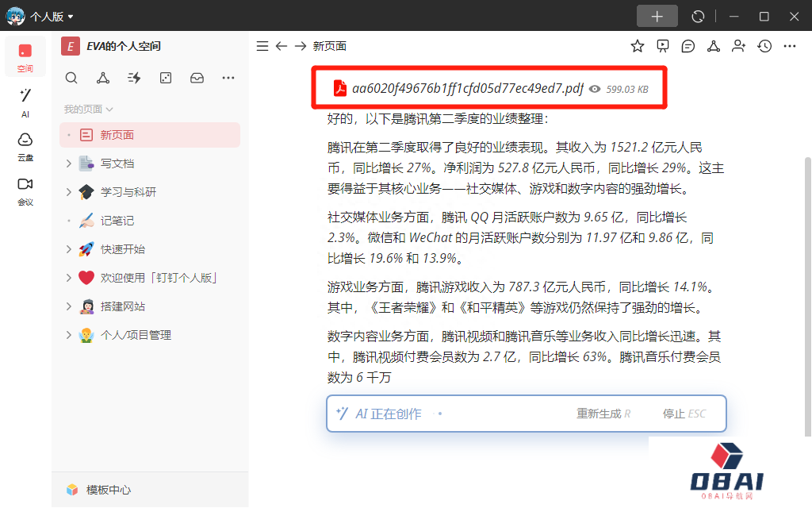The image size is (812, 508).
Task: Expand the 学习与科研 tree item
Action: [69, 192]
